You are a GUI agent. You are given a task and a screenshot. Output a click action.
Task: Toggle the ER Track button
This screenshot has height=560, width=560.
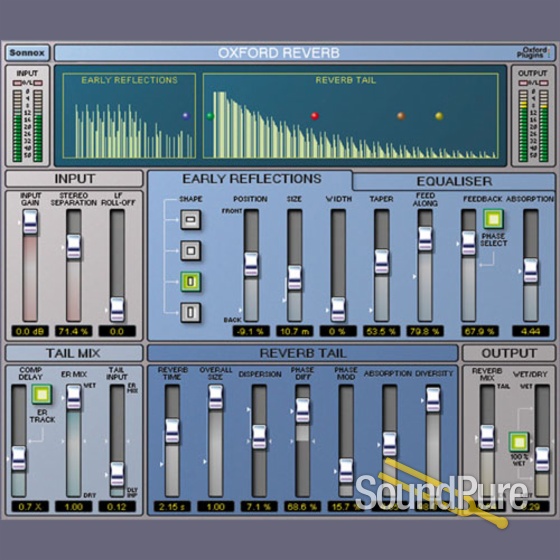pyautogui.click(x=42, y=394)
